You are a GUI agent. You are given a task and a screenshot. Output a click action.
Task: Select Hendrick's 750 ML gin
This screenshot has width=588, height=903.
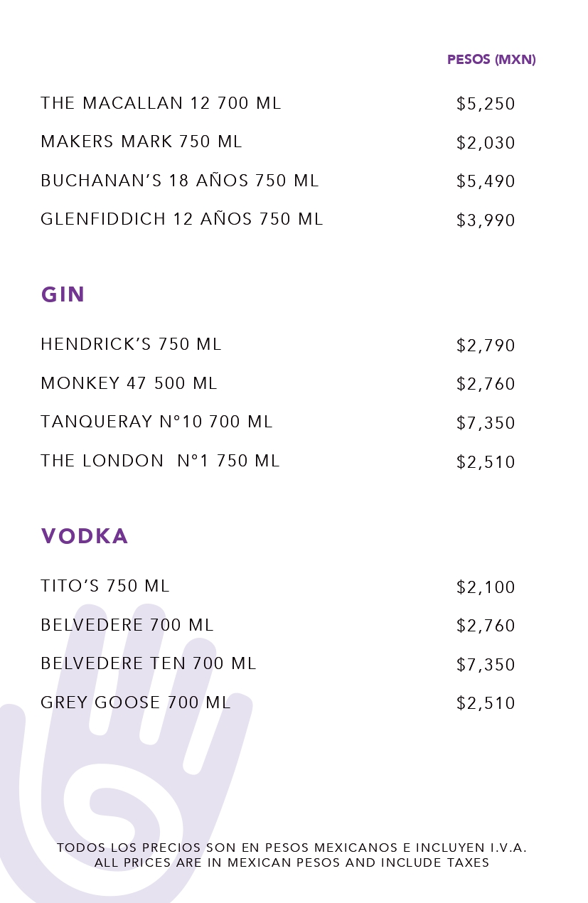click(131, 344)
